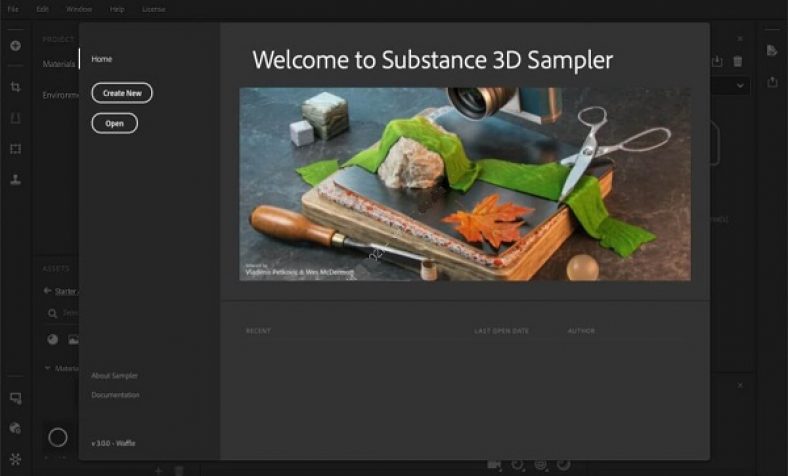
Task: Click the environment lighting sphere icon
Action: pos(16,428)
